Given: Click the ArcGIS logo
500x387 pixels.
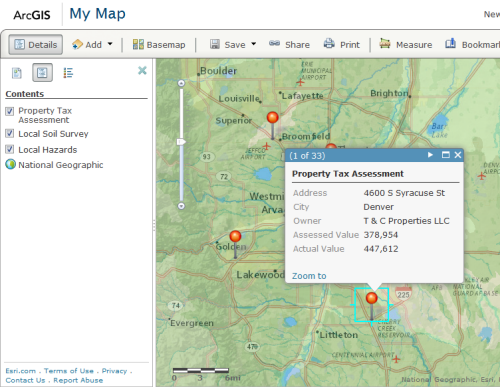Looking at the screenshot, I should point(32,15).
